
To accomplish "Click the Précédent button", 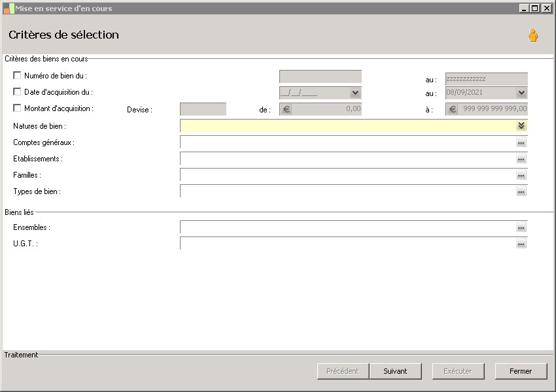I will (x=343, y=371).
